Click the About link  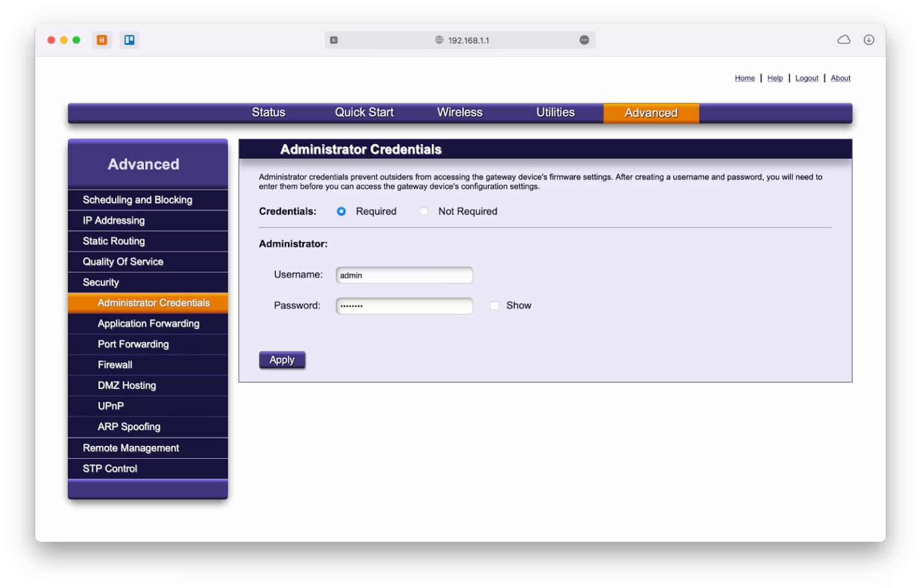pyautogui.click(x=840, y=78)
